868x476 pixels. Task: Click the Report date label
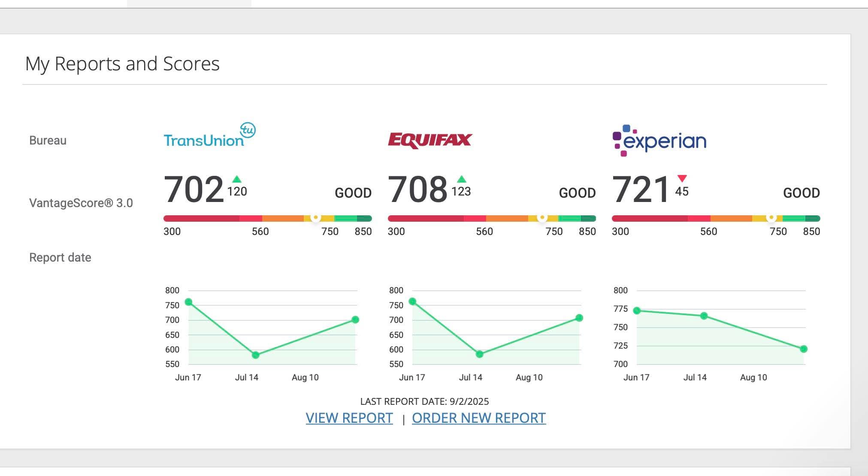(60, 257)
